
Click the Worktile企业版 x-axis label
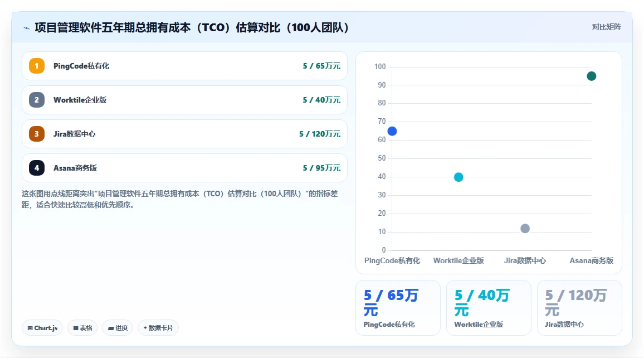pos(459,260)
